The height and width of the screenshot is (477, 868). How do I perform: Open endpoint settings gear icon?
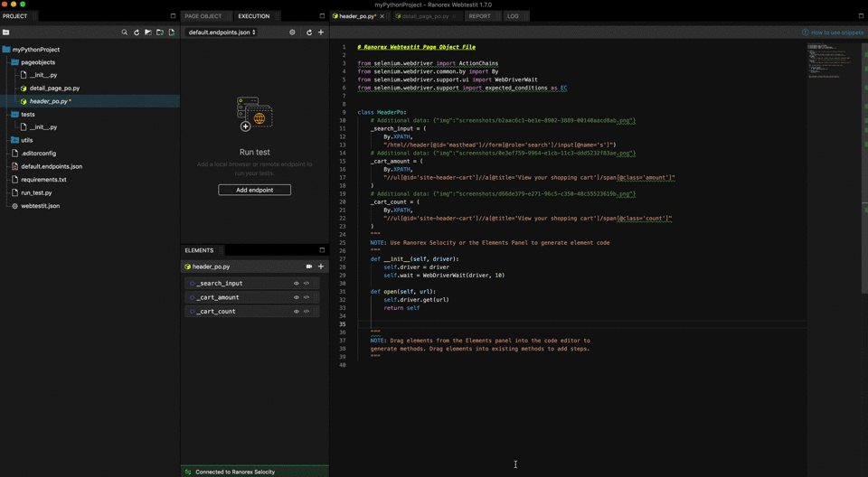[x=292, y=33]
